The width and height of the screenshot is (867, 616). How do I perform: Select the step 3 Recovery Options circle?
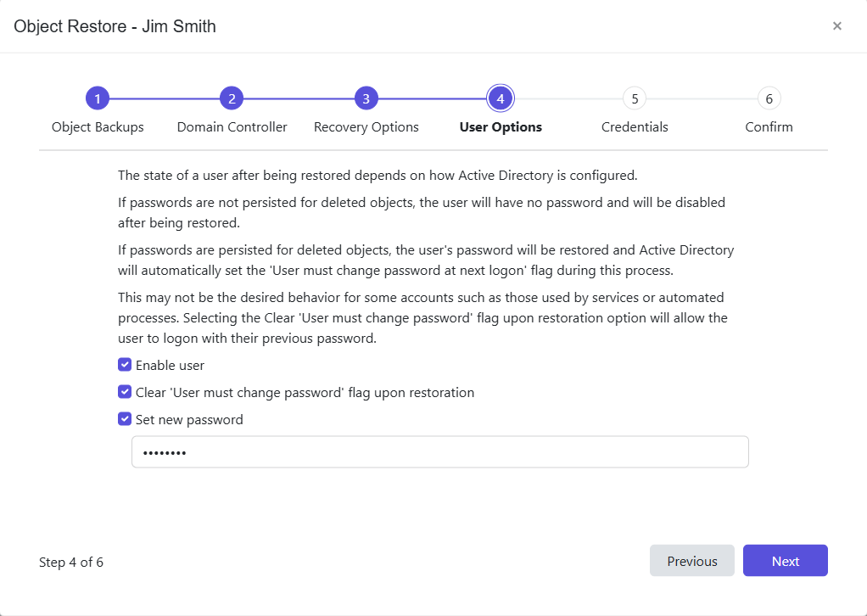pos(366,98)
